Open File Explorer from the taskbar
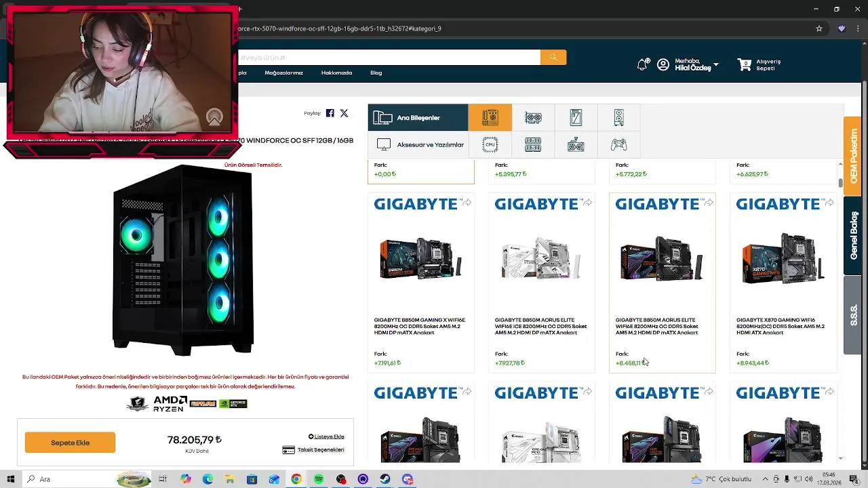The width and height of the screenshot is (868, 488). [230, 479]
